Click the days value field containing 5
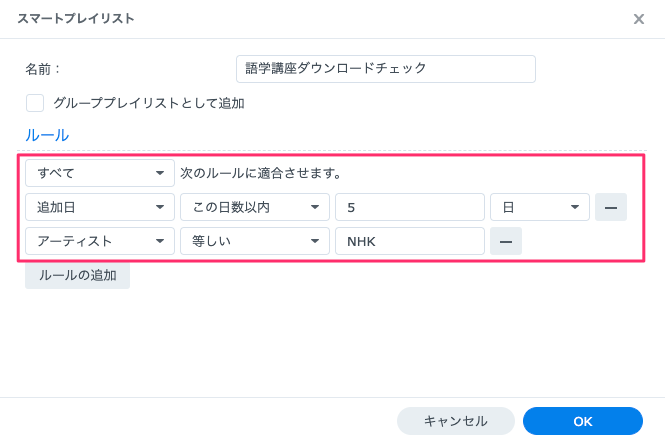 click(409, 207)
